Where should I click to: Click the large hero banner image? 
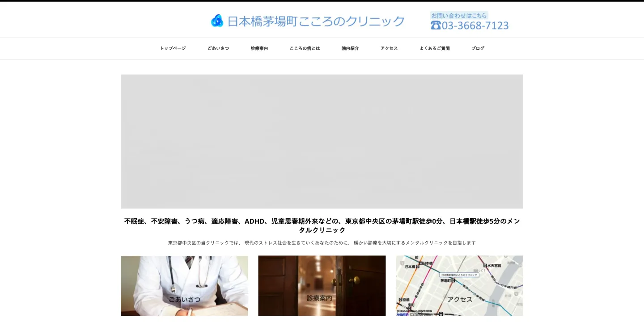click(322, 141)
